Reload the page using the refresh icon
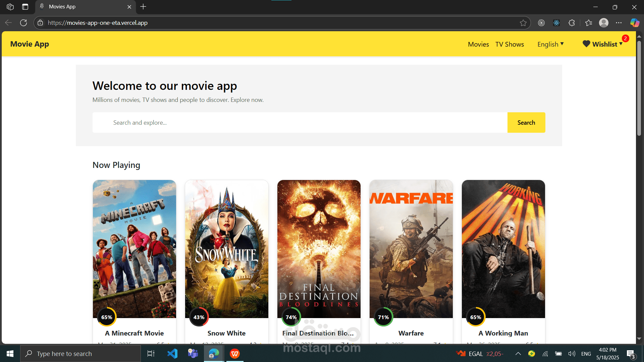The image size is (644, 362). click(x=23, y=22)
